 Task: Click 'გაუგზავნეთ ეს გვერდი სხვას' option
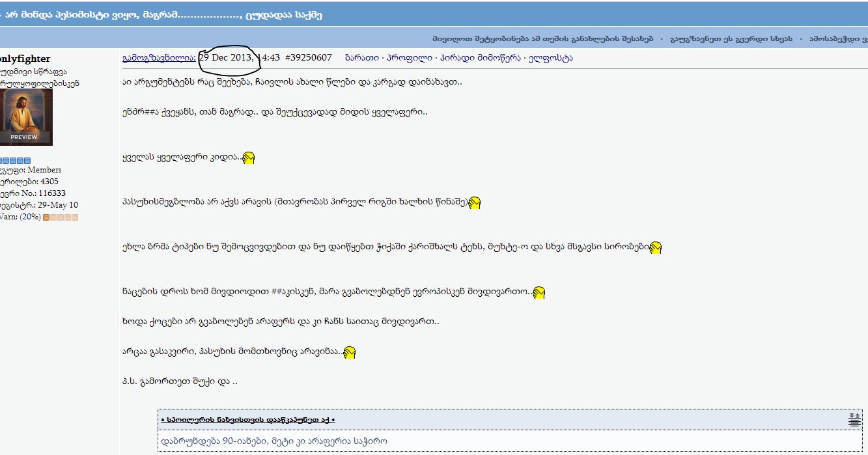click(731, 38)
